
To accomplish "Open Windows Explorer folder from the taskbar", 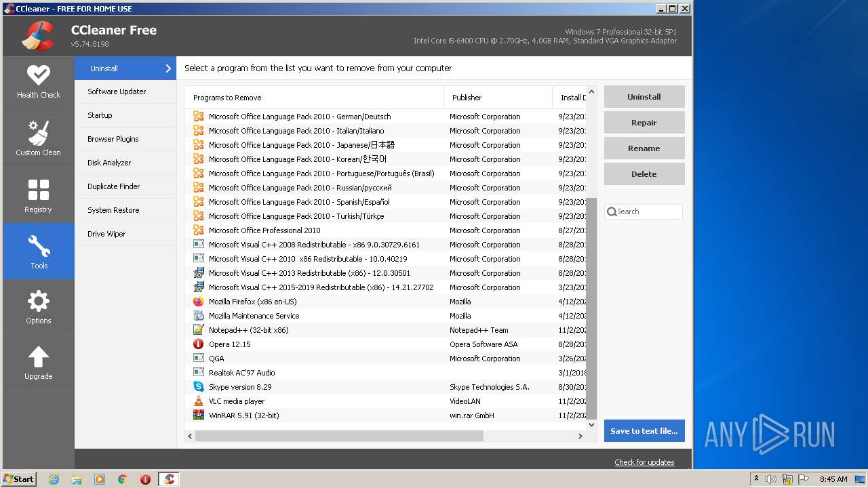I will tap(77, 479).
